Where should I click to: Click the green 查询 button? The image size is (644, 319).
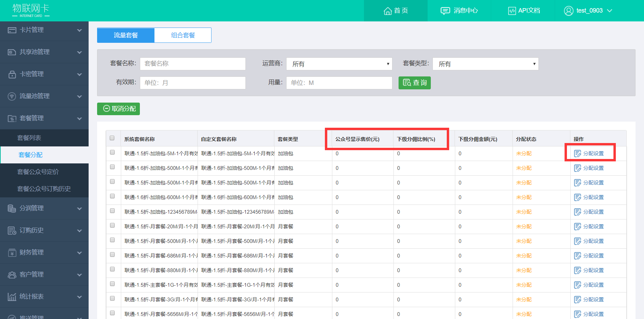(415, 83)
